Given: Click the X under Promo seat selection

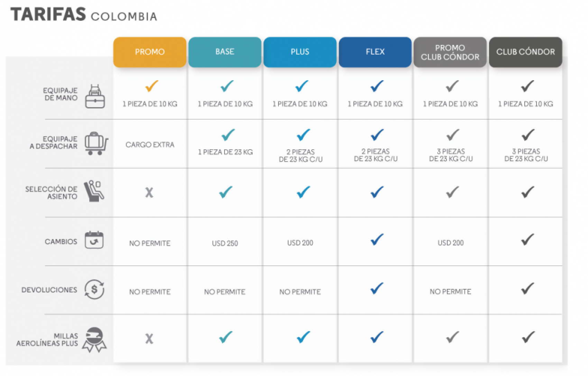Looking at the screenshot, I should [x=149, y=192].
